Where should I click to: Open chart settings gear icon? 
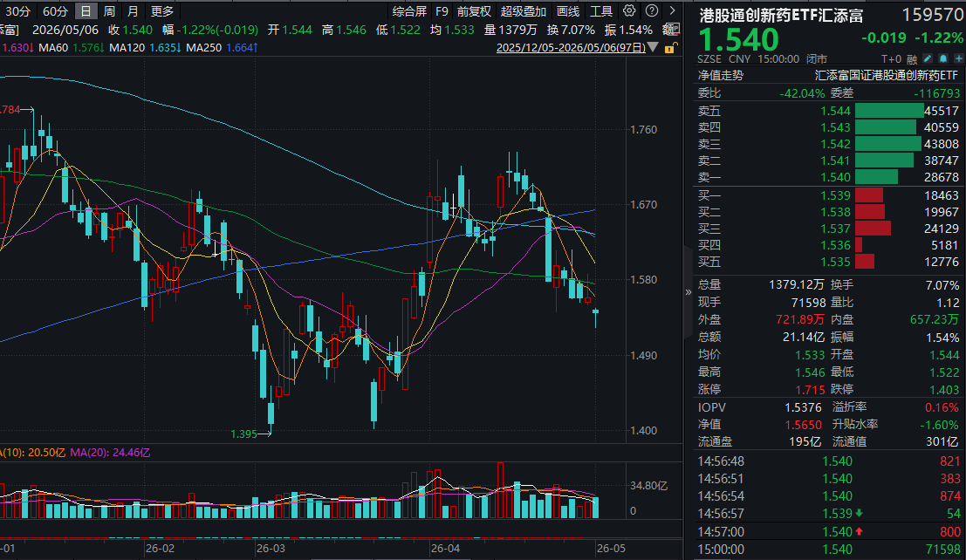[x=629, y=10]
